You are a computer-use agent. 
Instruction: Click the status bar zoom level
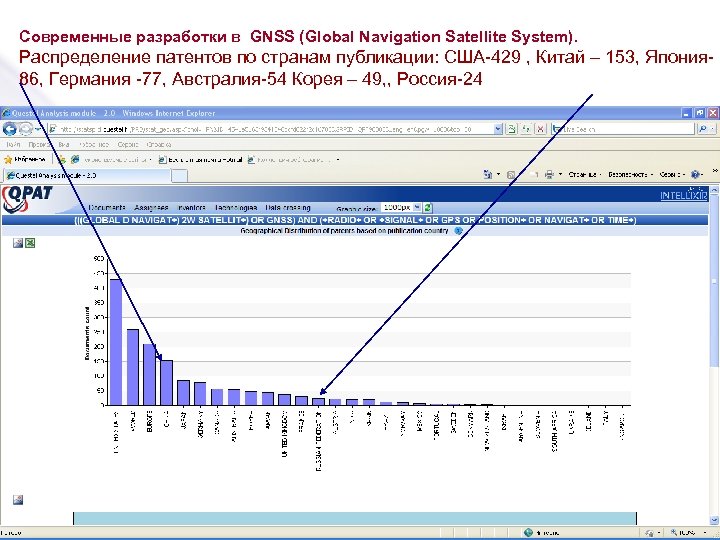tap(683, 533)
